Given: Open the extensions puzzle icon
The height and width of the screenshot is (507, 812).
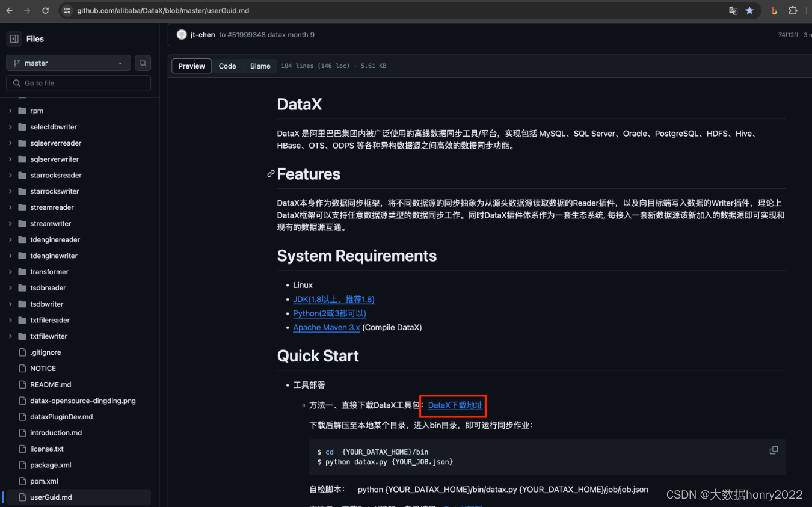Looking at the screenshot, I should click(793, 11).
